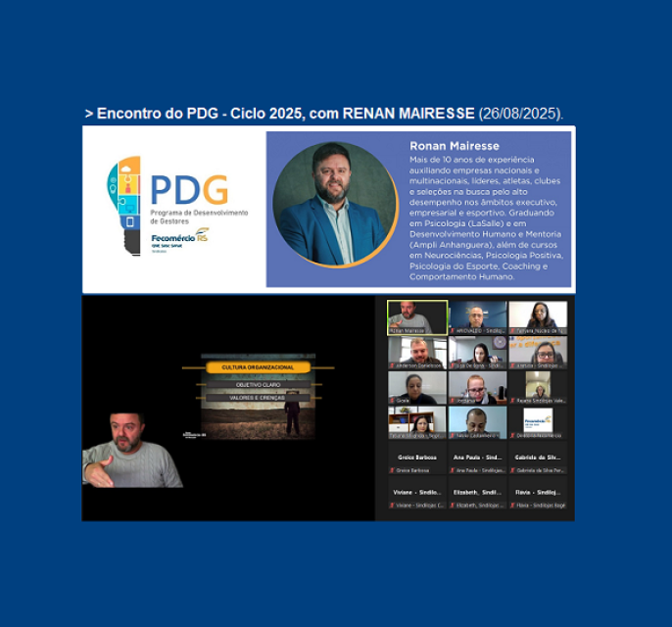Click the muted mic icon on Ana Paula tile
Image resolution: width=672 pixels, height=627 pixels.
pos(452,470)
